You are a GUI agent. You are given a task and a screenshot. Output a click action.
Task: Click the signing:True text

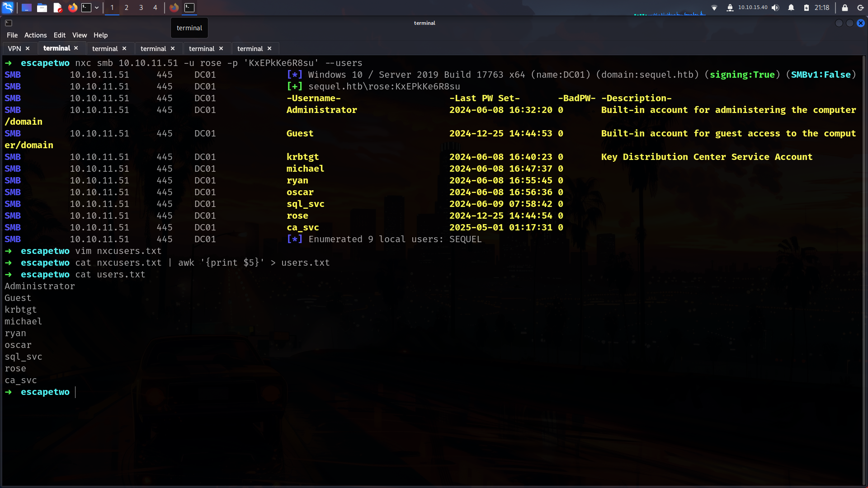pos(742,75)
